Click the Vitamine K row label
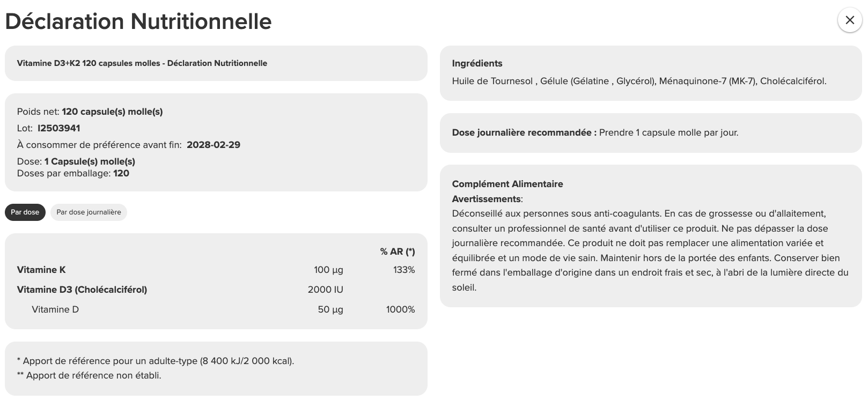868x400 pixels. (41, 270)
